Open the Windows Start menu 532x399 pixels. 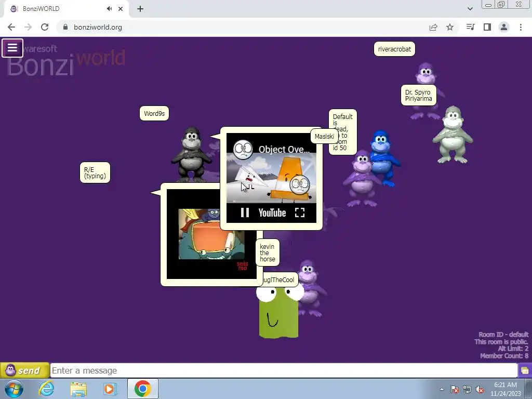click(14, 389)
